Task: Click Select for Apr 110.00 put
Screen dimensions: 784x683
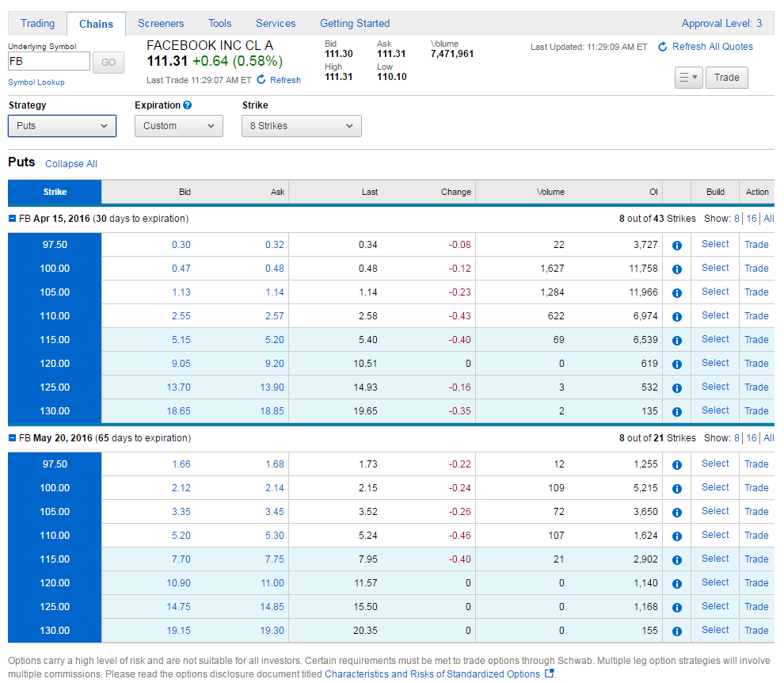Action: tap(715, 315)
